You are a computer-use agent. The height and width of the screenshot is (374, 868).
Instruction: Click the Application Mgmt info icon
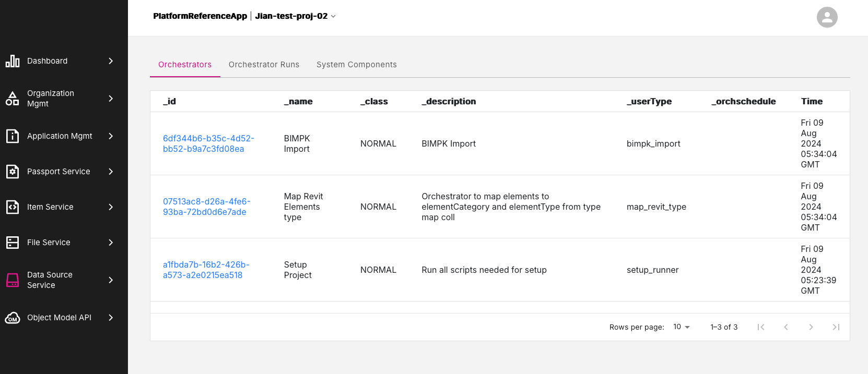(x=13, y=136)
